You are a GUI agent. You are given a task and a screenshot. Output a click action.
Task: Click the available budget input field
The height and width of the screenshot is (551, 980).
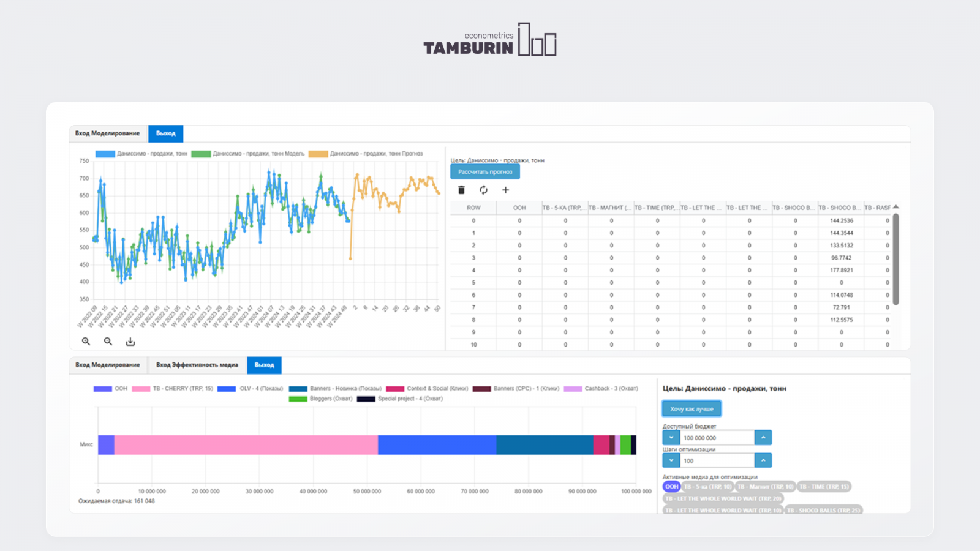click(x=717, y=438)
